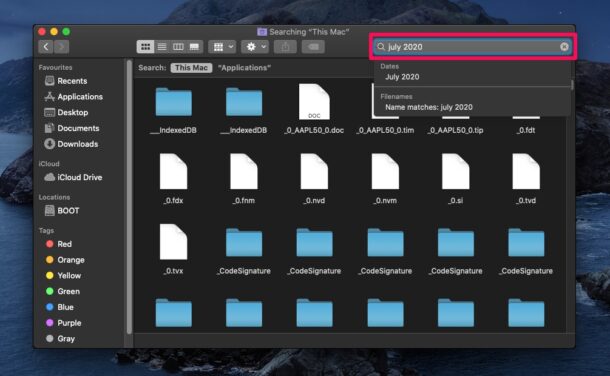Switch to column view
This screenshot has height=376, width=610.
pyautogui.click(x=178, y=47)
